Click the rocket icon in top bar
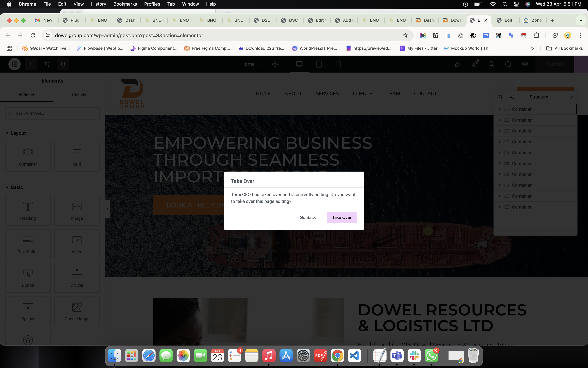 tap(457, 64)
